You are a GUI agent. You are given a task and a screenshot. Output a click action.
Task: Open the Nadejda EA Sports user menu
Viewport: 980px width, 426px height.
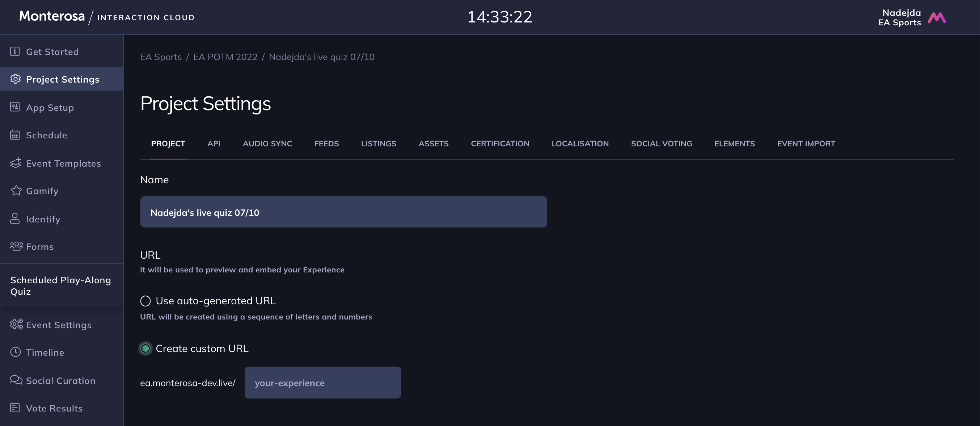click(912, 17)
